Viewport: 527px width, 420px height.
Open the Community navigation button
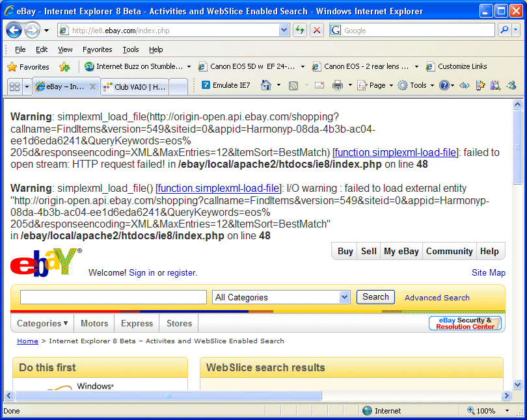coord(450,251)
